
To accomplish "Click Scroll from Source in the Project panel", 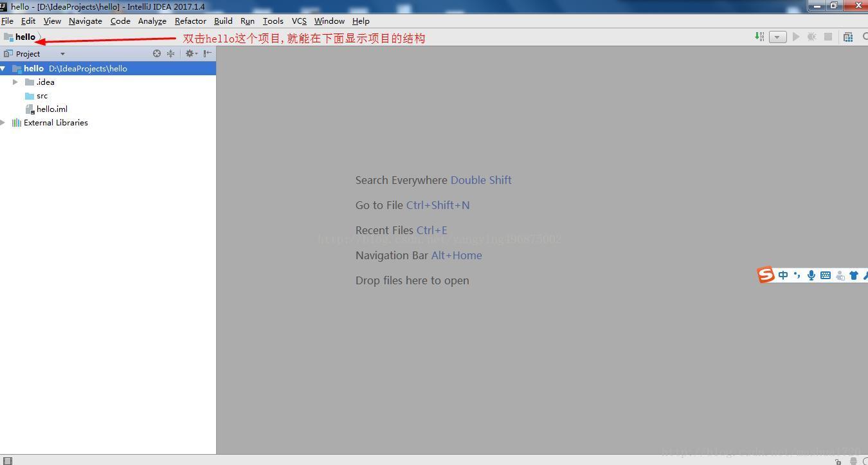I will pyautogui.click(x=157, y=53).
